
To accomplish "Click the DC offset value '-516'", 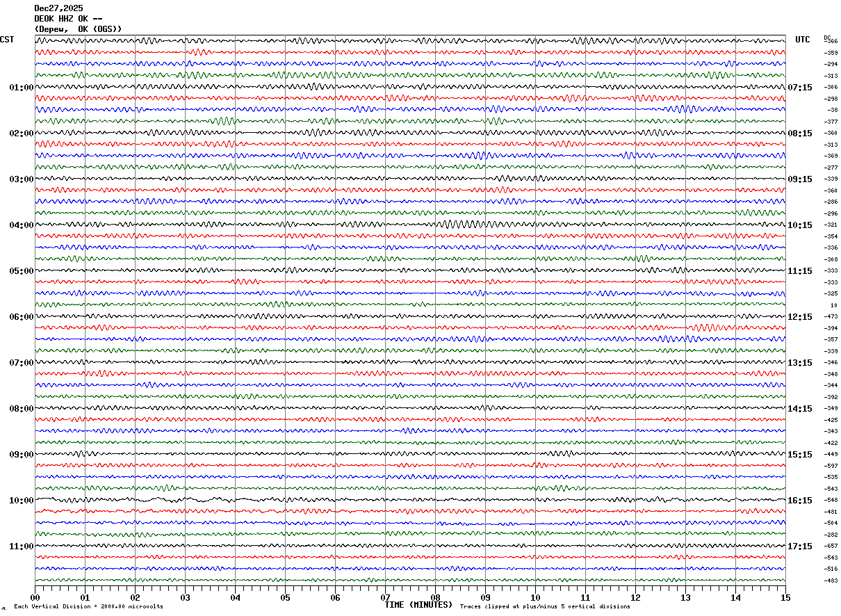I will [x=831, y=569].
